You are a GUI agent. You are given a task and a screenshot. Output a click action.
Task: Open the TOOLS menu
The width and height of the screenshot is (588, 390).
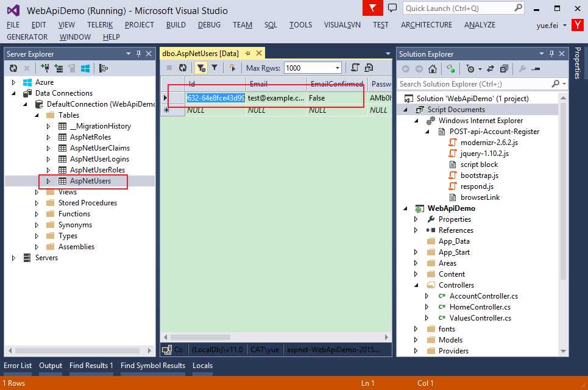coord(300,25)
